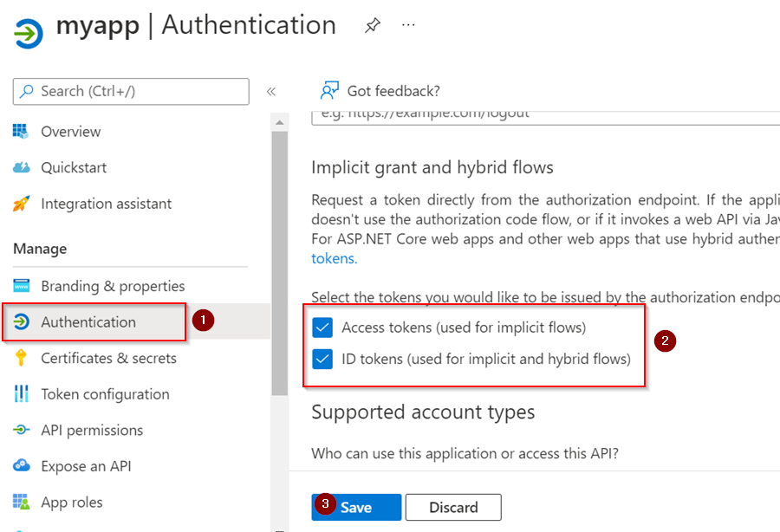Image resolution: width=780 pixels, height=532 pixels.
Task: Click the Expose an API cloud icon
Action: [21, 465]
